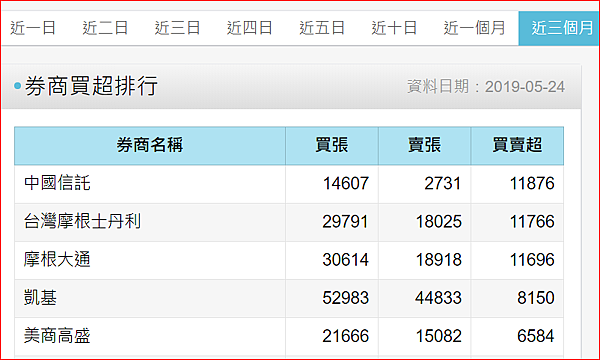
Task: Click the 資料日期 2019-05-24 label
Action: tap(486, 86)
